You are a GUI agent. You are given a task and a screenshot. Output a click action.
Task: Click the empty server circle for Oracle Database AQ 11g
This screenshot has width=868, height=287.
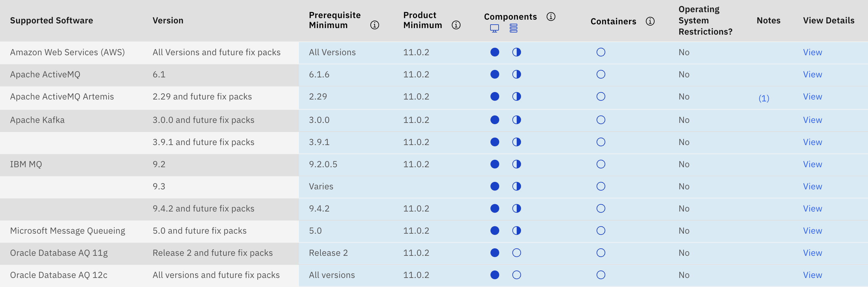(x=516, y=253)
